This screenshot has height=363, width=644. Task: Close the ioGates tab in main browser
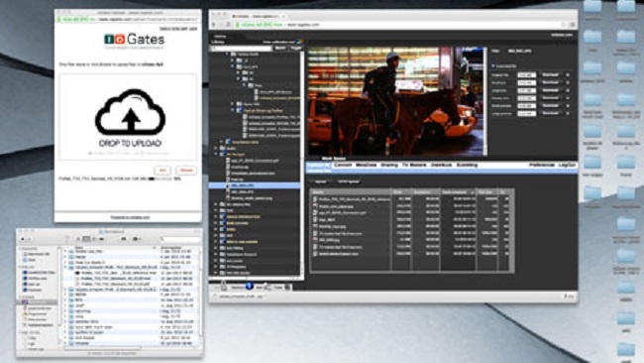click(283, 16)
